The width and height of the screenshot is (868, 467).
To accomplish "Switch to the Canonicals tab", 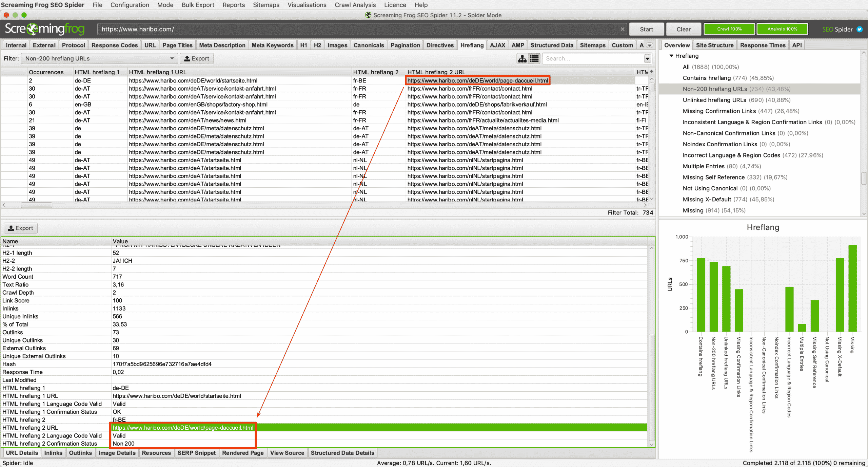I will [x=369, y=45].
